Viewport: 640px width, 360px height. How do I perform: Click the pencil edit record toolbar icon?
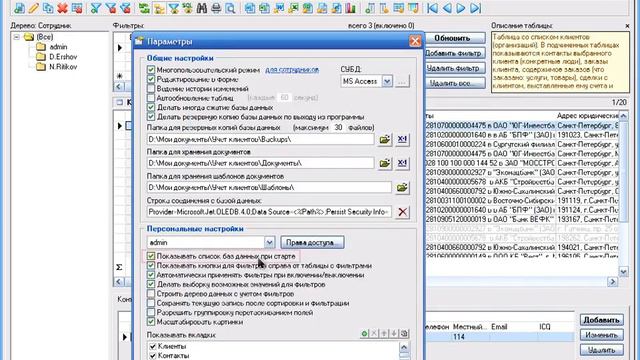pos(33,8)
